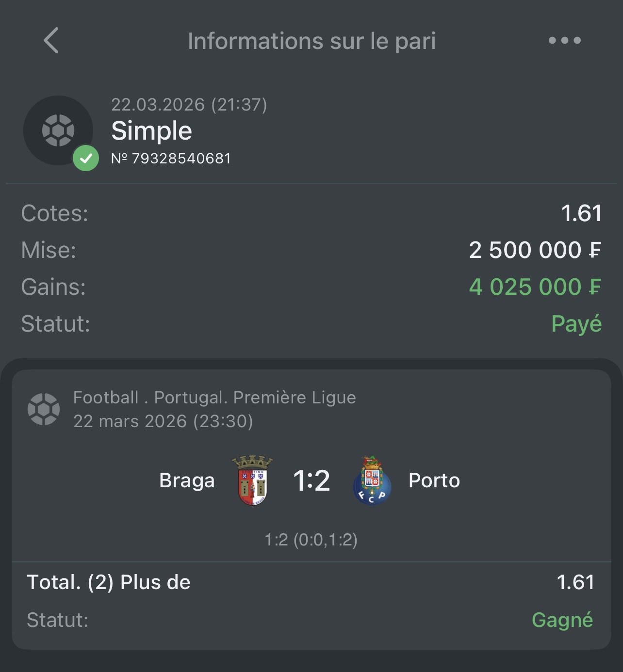Tap the half-time score breakdown text
Viewport: 623px width, 672px height.
[311, 540]
